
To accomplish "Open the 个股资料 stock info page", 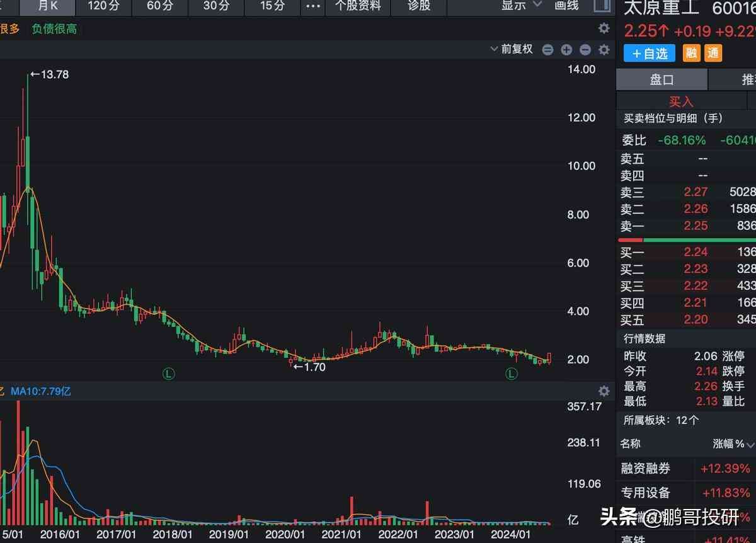I will tap(358, 6).
